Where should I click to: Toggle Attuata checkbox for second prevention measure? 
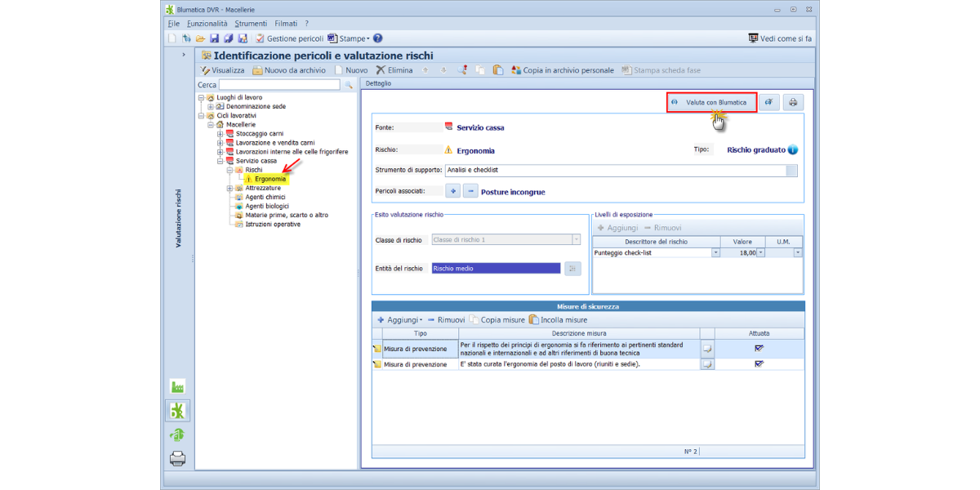point(759,364)
